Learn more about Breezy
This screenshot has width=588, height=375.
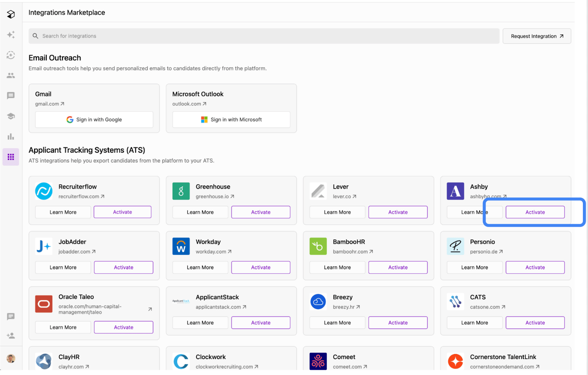tap(337, 323)
